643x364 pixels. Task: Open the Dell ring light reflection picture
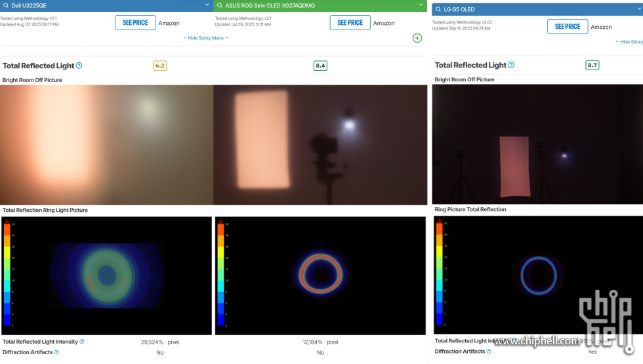click(106, 275)
